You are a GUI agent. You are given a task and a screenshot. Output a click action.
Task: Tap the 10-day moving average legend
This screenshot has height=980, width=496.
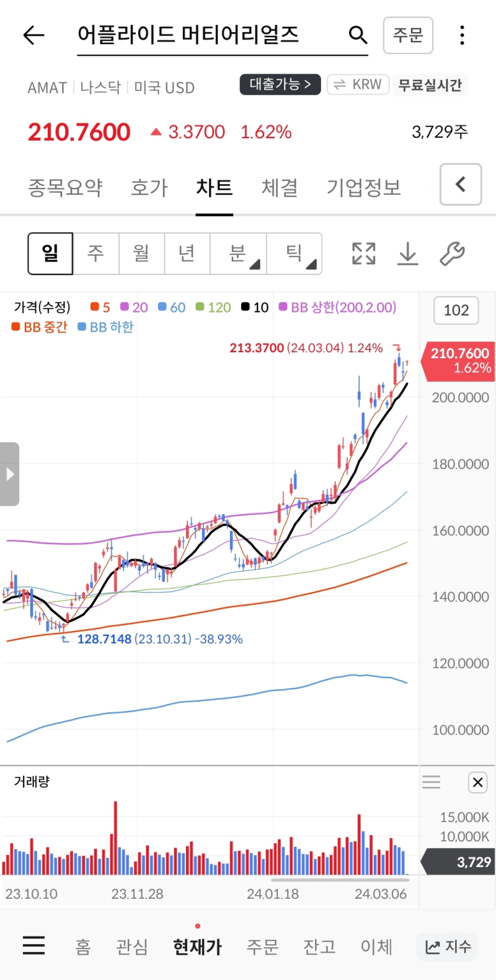coord(255,307)
